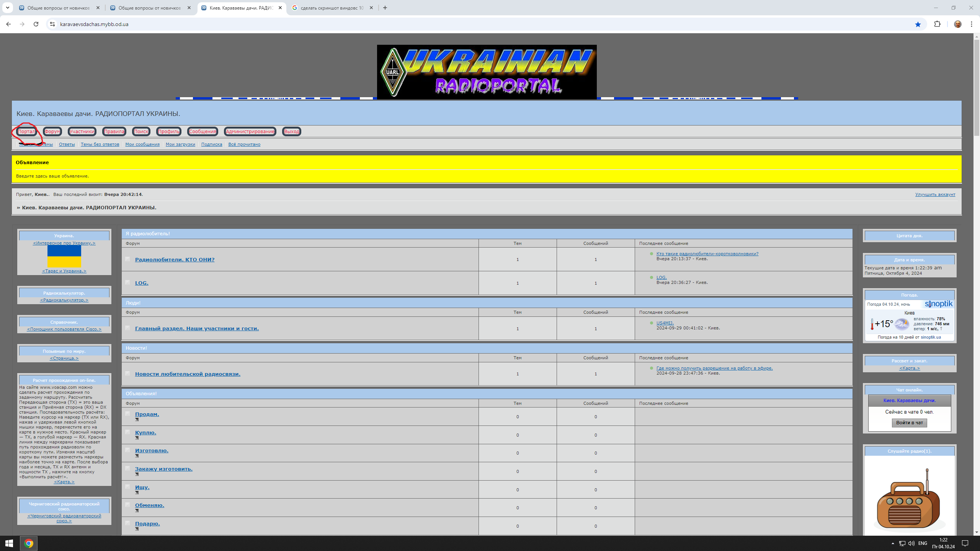This screenshot has height=551, width=980.
Task: Click status icon beside 'Радиолюбители. КТО ОНИ?'
Action: tap(127, 259)
